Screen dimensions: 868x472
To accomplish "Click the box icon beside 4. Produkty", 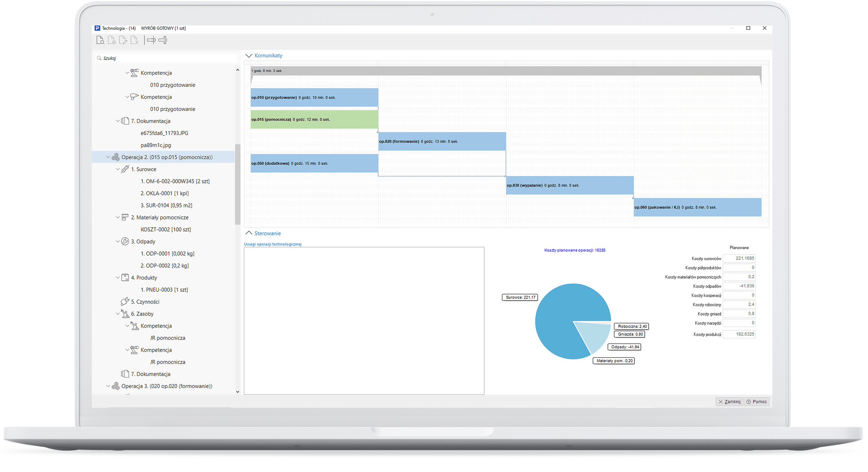I will point(125,278).
